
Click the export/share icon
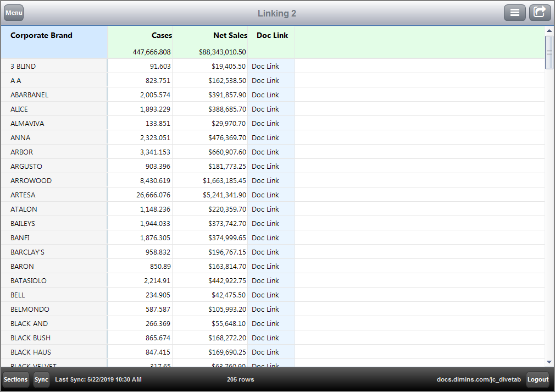pyautogui.click(x=540, y=12)
